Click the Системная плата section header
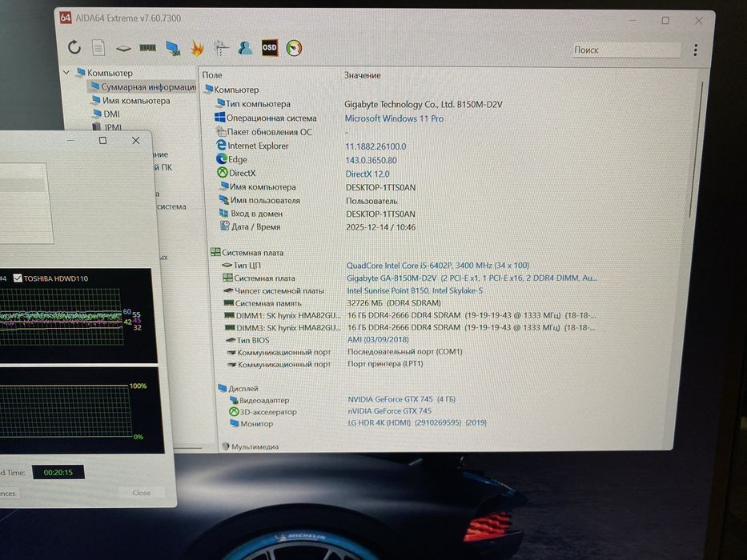Screen dimensions: 747x560 [247, 253]
